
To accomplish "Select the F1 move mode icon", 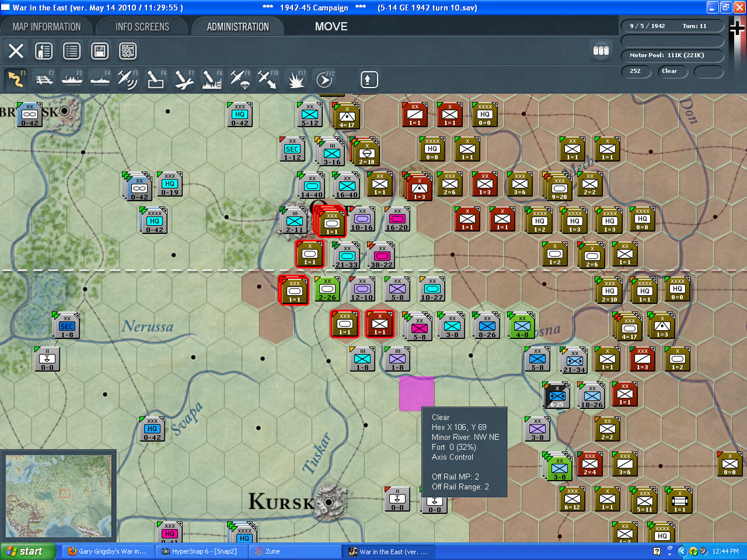I will [16, 79].
